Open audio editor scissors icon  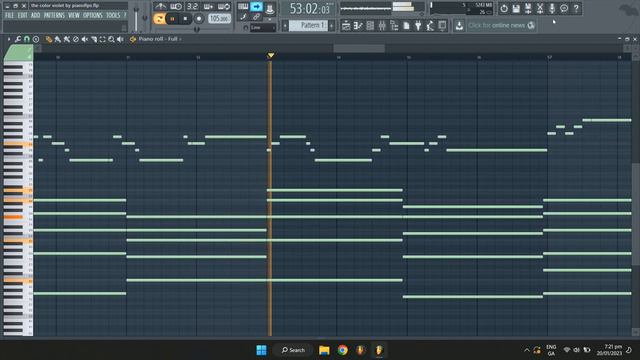pyautogui.click(x=540, y=8)
